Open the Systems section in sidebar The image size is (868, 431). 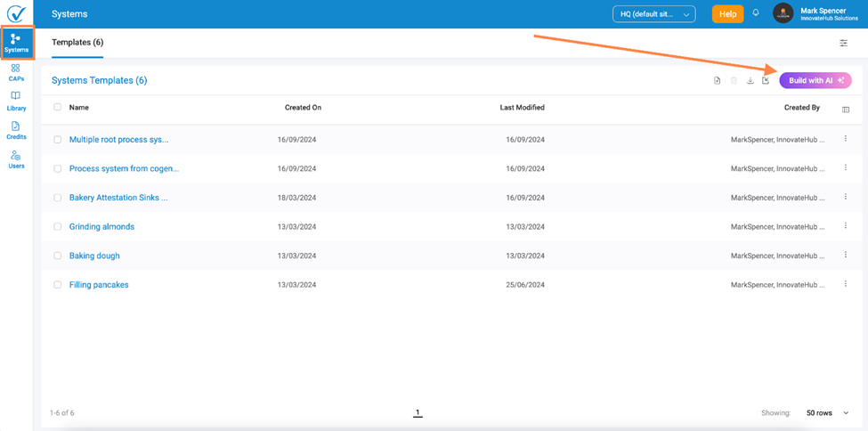17,43
